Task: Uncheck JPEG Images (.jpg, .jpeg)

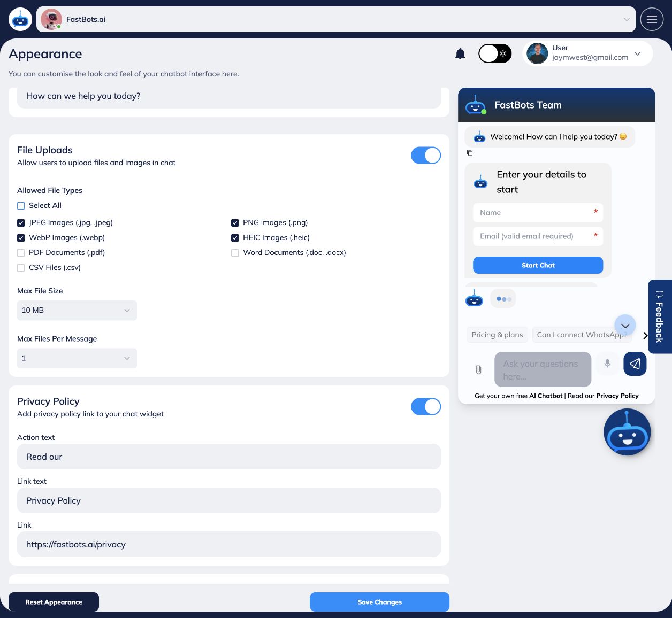Action: click(21, 223)
